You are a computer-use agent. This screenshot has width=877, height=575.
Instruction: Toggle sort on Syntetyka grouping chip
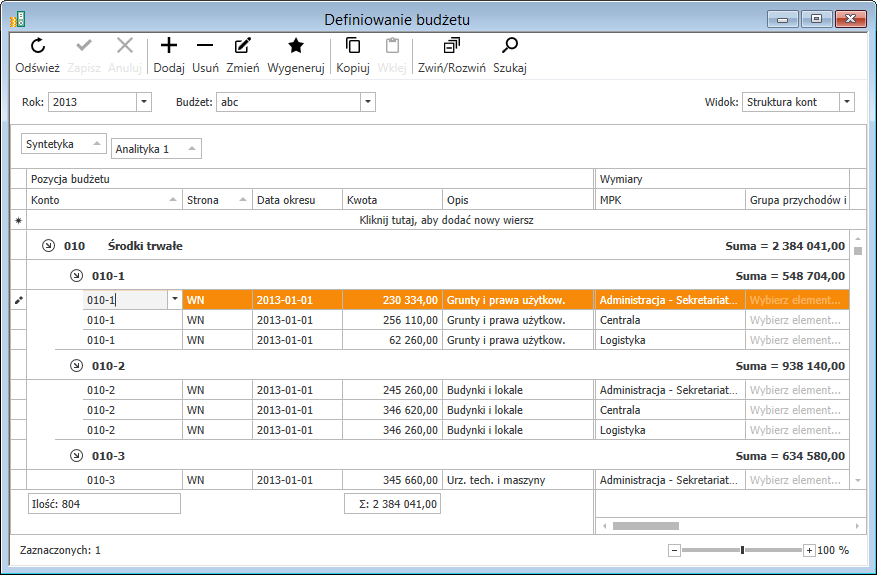click(64, 144)
